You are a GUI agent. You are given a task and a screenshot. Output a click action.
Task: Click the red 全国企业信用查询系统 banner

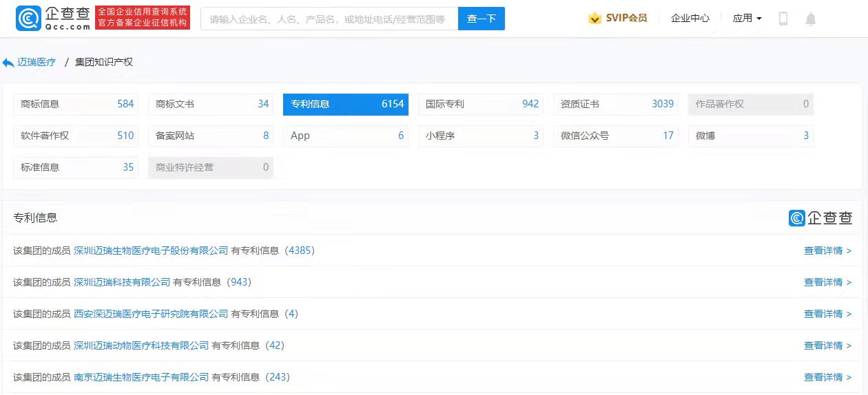(142, 19)
